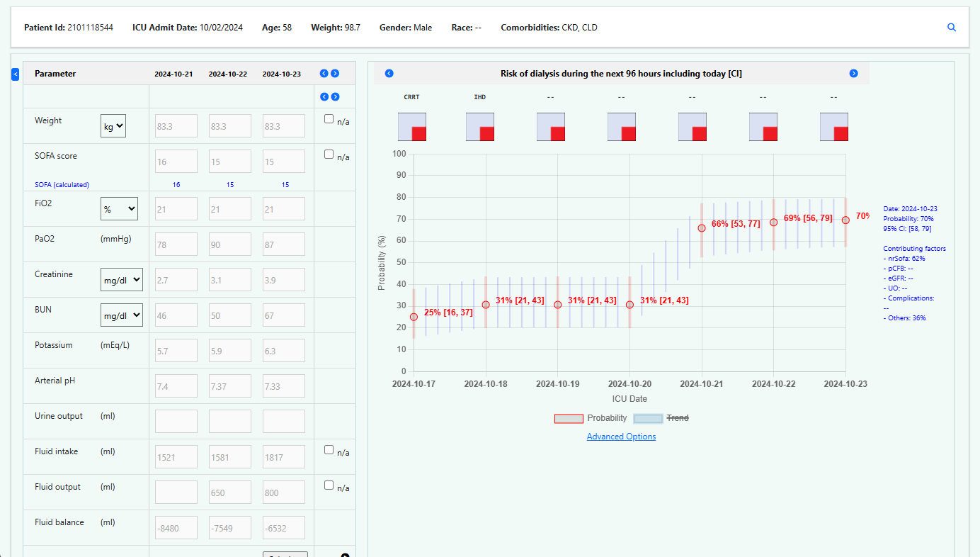Click next-date arrow in the Parameter header row
Image resolution: width=980 pixels, height=557 pixels.
(335, 74)
